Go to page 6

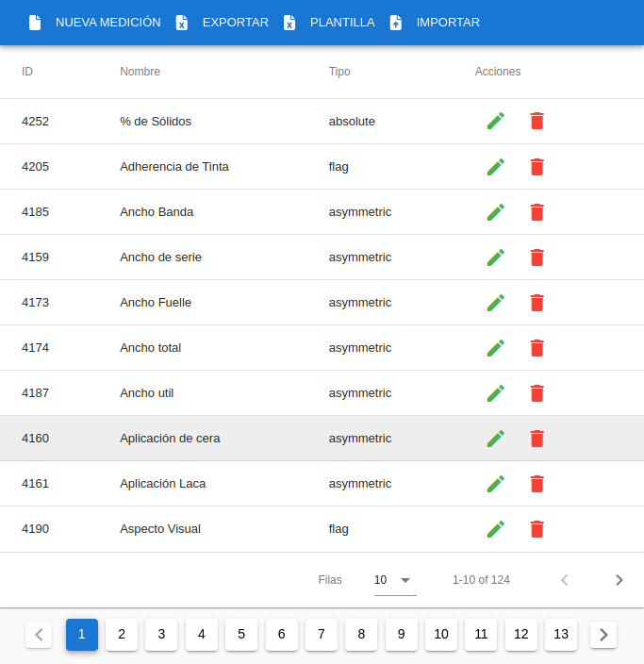click(282, 635)
